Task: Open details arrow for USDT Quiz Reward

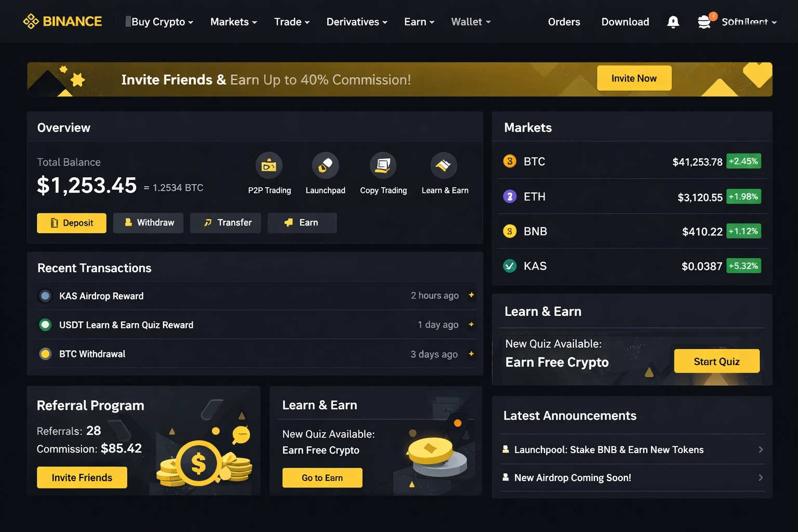Action: [471, 324]
